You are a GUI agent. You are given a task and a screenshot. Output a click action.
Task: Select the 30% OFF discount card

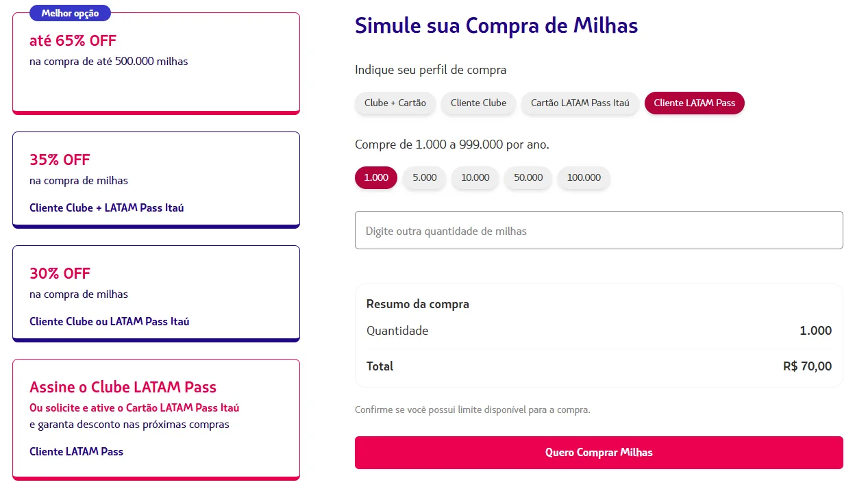(x=156, y=293)
